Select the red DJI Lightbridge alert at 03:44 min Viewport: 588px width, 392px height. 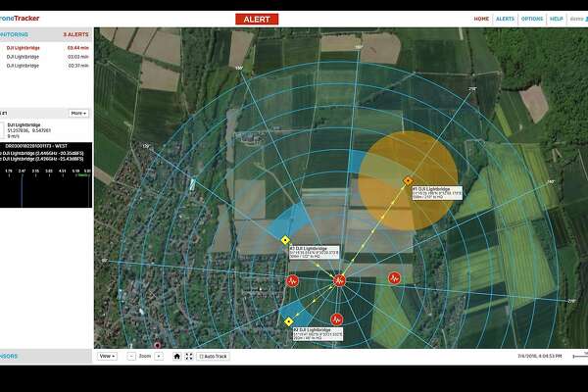46,48
